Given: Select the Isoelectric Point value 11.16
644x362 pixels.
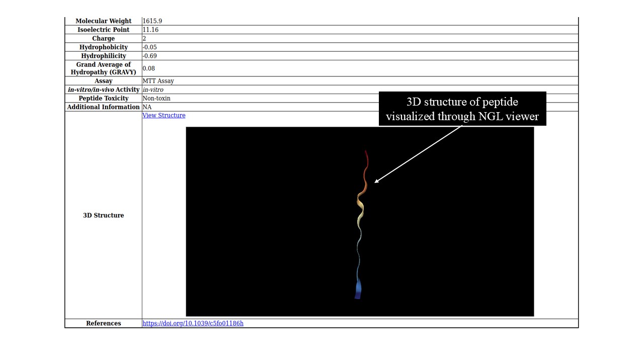Looking at the screenshot, I should click(150, 30).
